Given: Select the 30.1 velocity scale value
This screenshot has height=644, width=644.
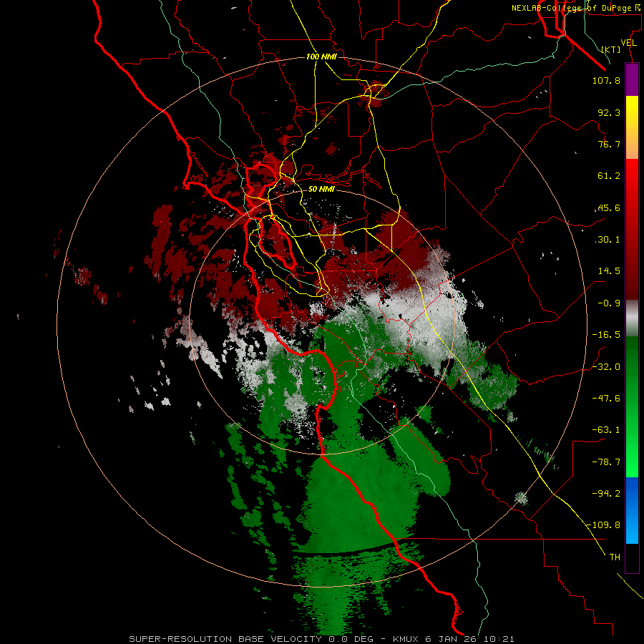Looking at the screenshot, I should tap(609, 240).
